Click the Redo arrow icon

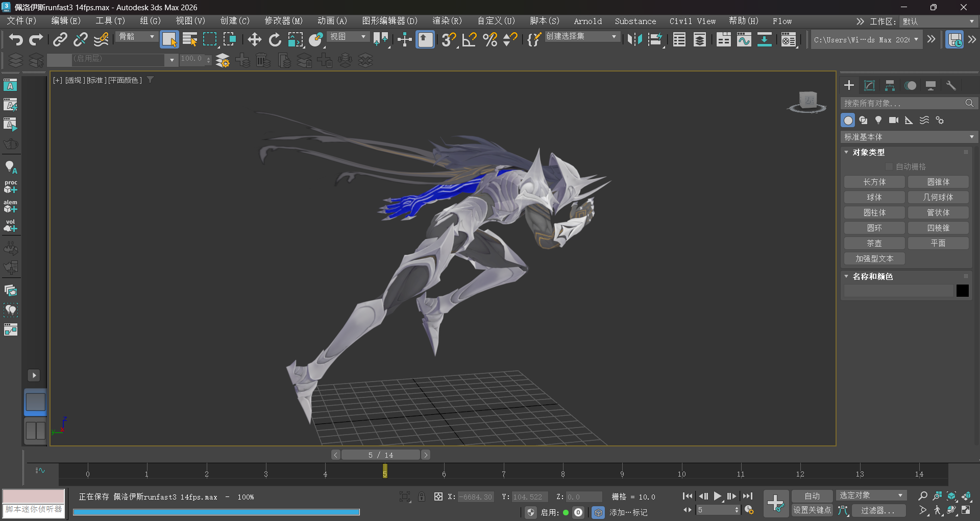pos(36,39)
